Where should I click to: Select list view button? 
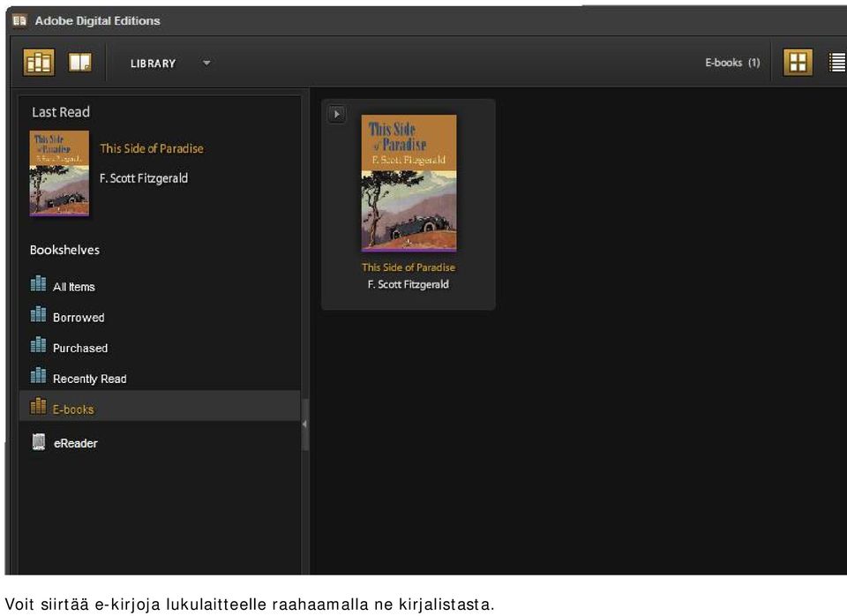pos(837,62)
